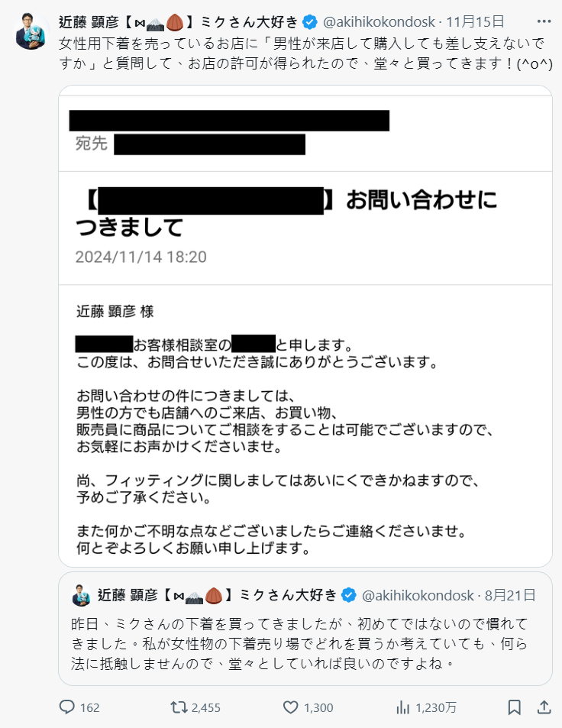This screenshot has width=562, height=728.
Task: Open the quoted tweet text body
Action: (x=299, y=643)
